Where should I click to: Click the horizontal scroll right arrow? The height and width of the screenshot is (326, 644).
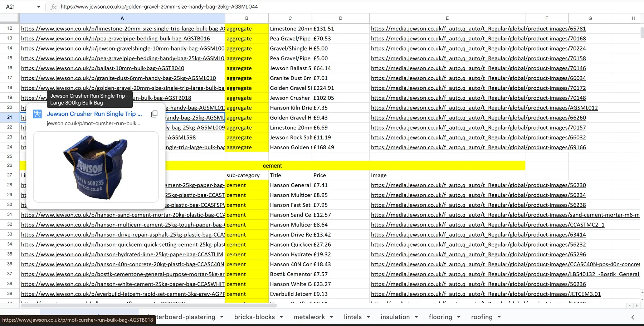coord(636,306)
